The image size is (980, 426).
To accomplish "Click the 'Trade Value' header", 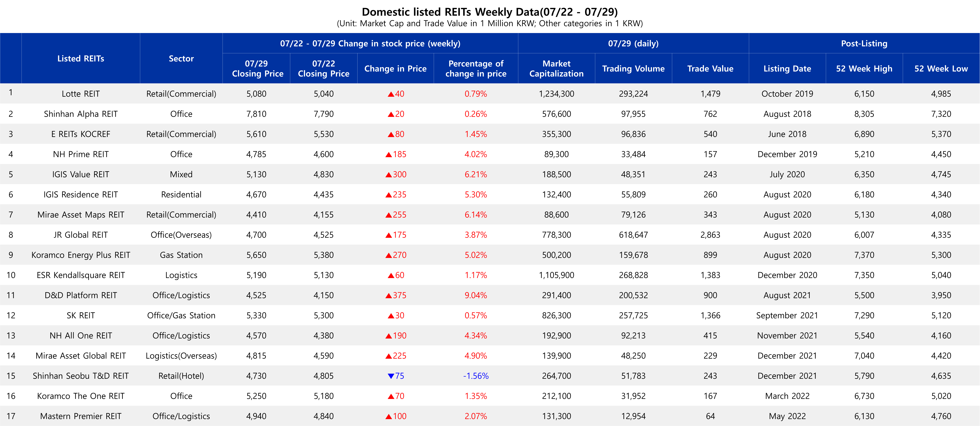I will pos(710,69).
